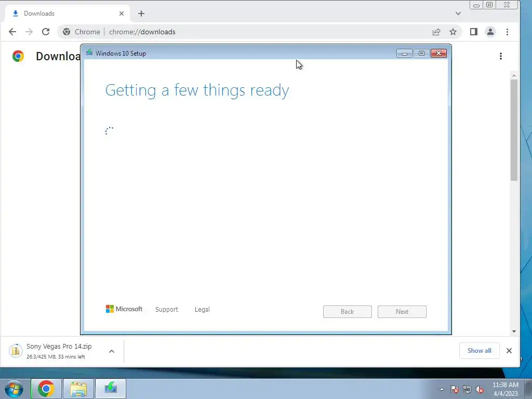Click the Chrome taskbar icon
Viewport: 532px width, 399px height.
(x=46, y=389)
